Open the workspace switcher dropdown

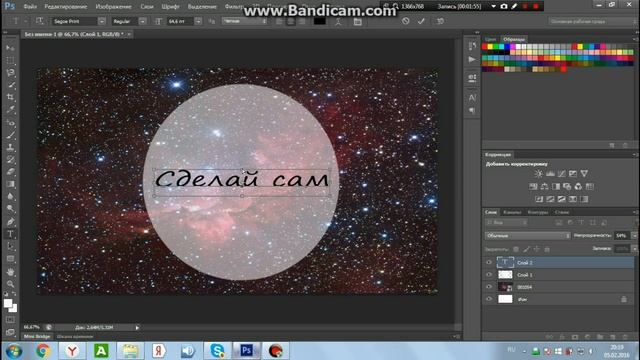point(593,21)
